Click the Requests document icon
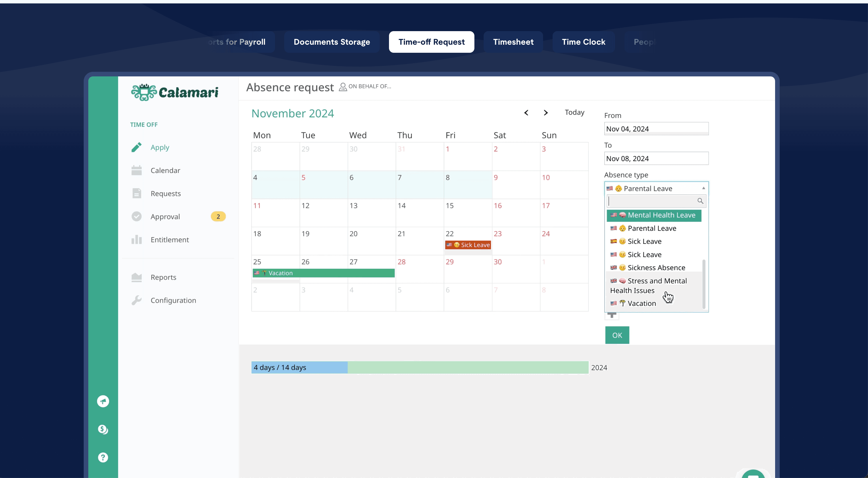This screenshot has height=478, width=868. coord(136,193)
